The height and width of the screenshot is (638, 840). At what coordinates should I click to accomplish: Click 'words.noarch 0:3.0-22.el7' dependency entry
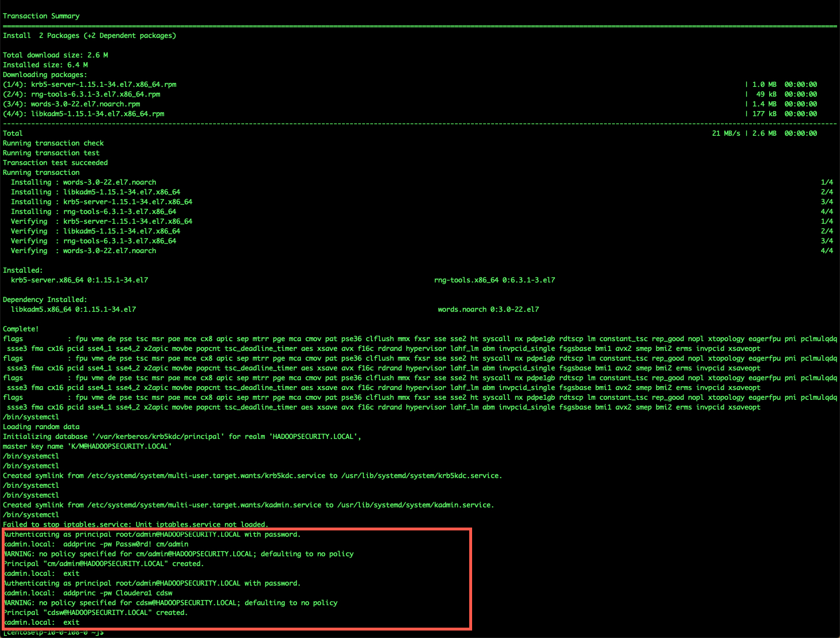[x=488, y=310]
